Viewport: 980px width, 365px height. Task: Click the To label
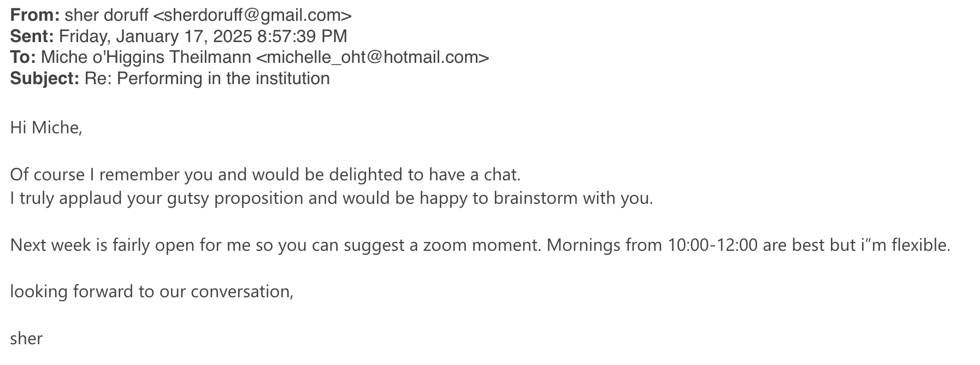pos(23,57)
